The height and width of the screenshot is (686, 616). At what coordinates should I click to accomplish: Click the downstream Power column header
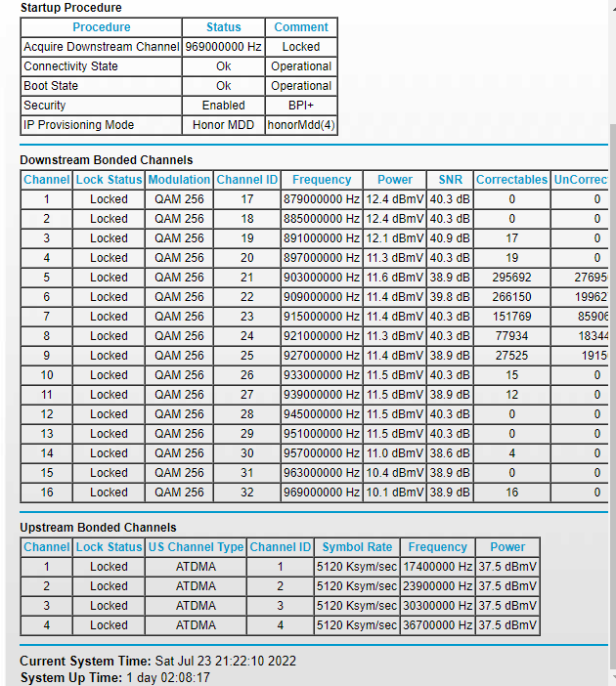coord(395,180)
